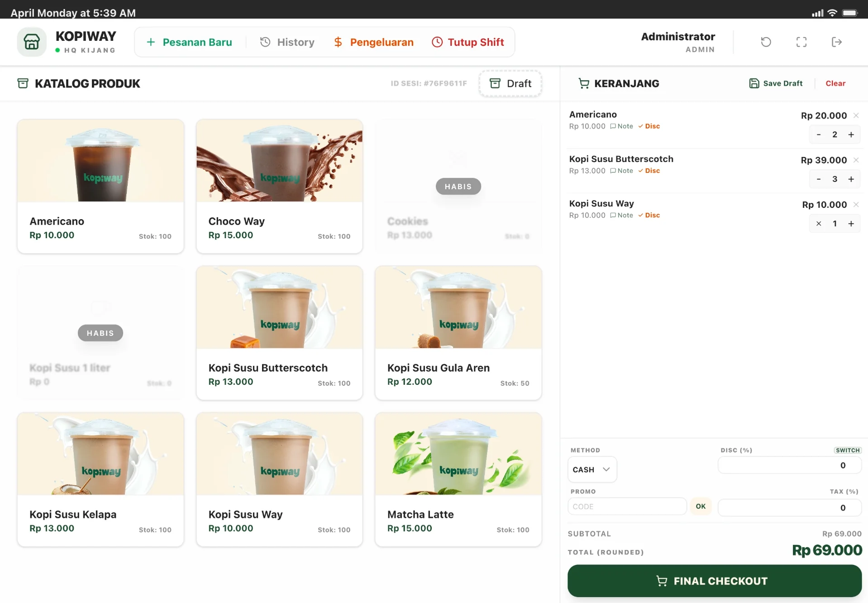This screenshot has height=603, width=868.
Task: Open the History tab
Action: point(287,42)
